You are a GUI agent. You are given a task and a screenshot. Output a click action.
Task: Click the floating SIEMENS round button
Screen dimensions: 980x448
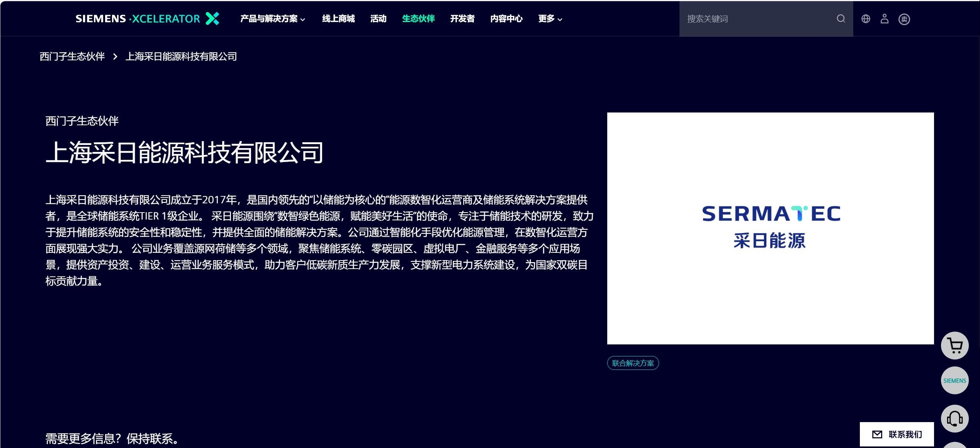[x=955, y=380]
